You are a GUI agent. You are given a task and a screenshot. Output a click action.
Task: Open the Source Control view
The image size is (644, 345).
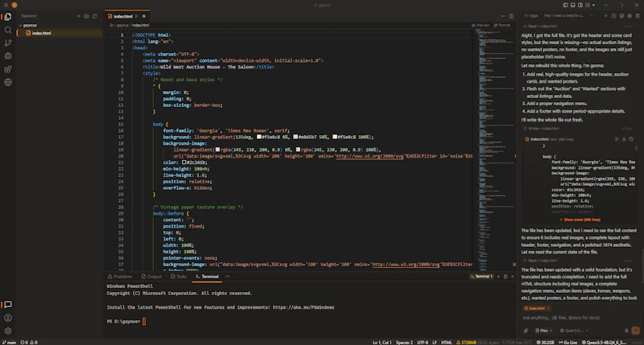click(x=8, y=43)
